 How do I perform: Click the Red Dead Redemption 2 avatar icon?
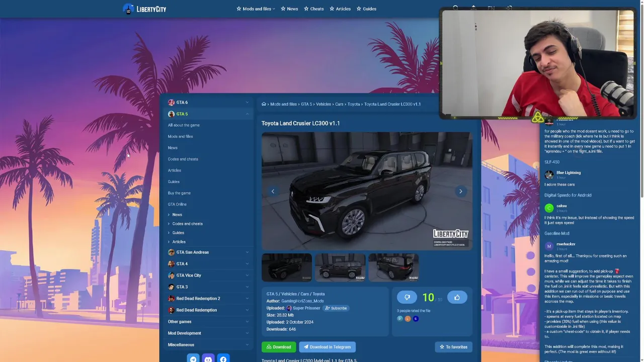coord(171,299)
